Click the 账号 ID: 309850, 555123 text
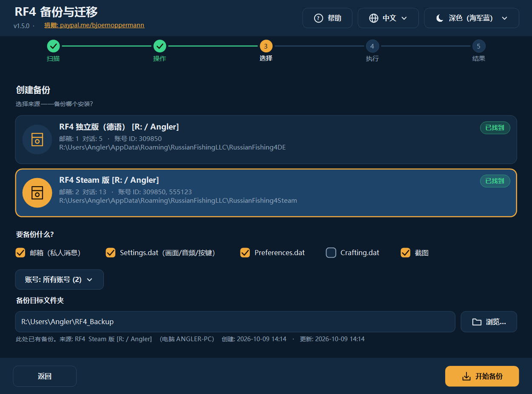The image size is (532, 394). tap(155, 192)
